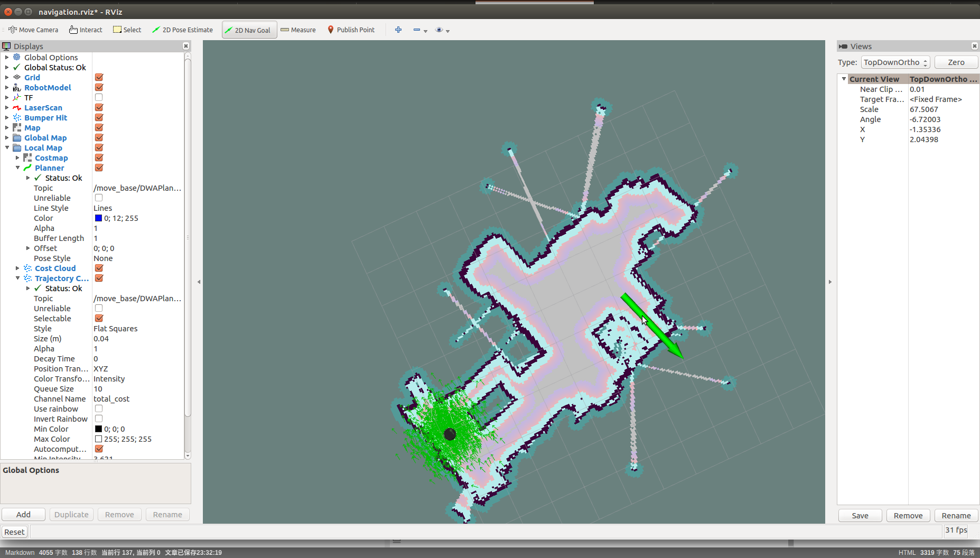
Task: Click the Line Style value Lines
Action: [103, 208]
